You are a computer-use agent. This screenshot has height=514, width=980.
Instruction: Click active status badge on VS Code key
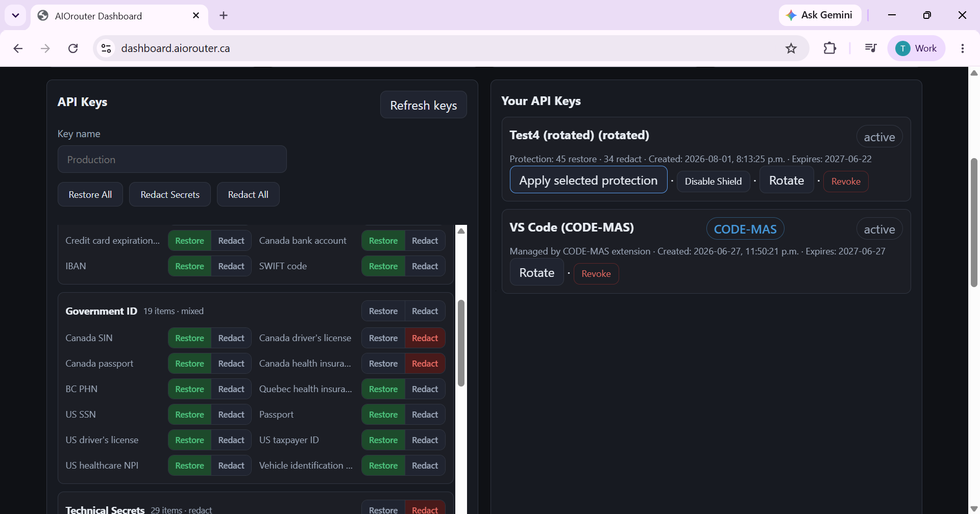879,229
